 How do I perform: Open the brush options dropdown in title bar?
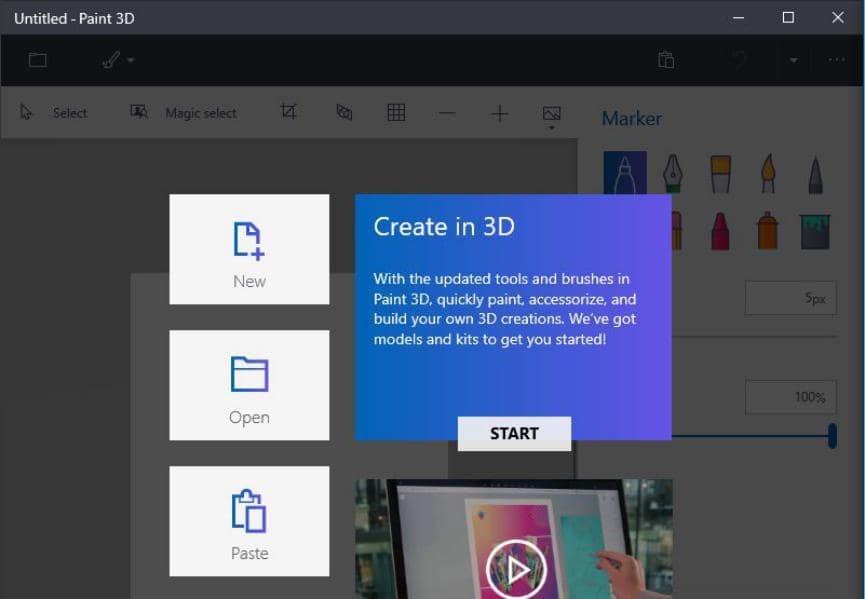pyautogui.click(x=130, y=60)
